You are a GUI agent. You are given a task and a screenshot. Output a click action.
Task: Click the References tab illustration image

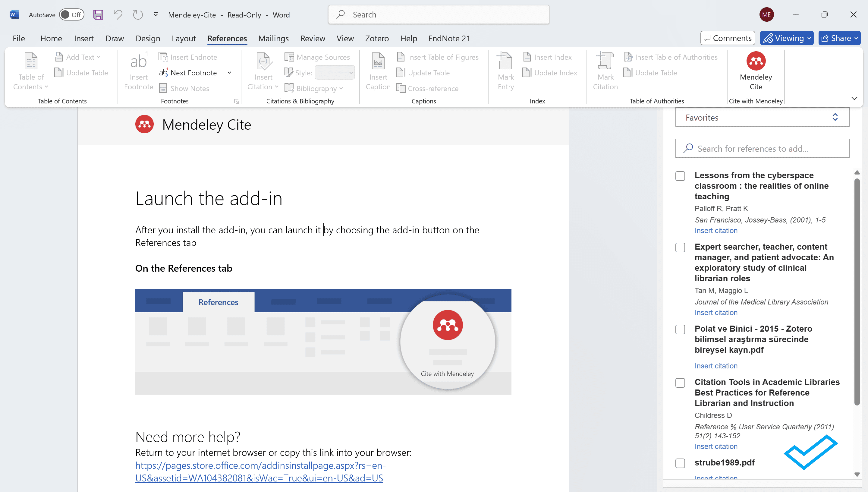(323, 342)
